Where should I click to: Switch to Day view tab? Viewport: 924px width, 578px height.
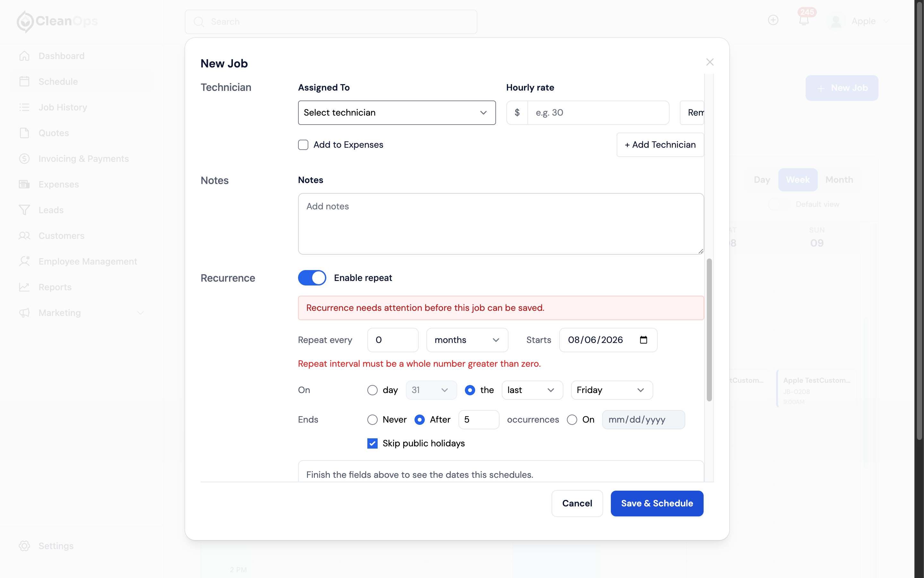point(762,180)
